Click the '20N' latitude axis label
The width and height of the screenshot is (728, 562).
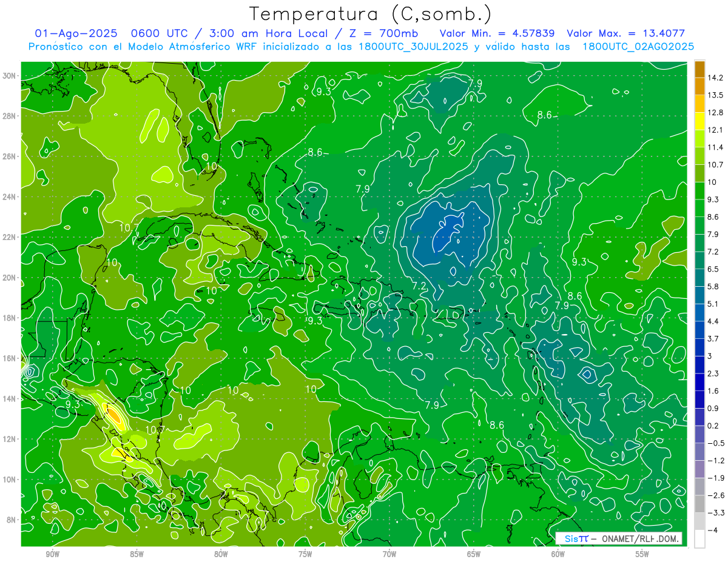pyautogui.click(x=10, y=277)
